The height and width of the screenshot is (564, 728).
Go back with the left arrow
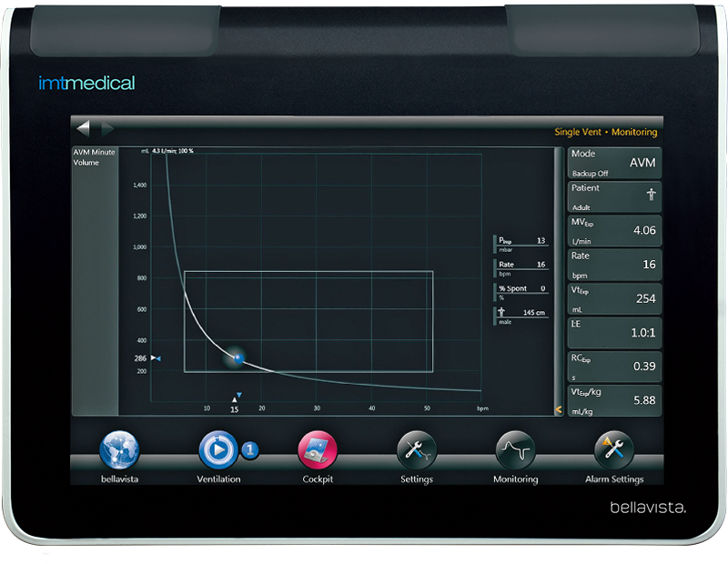pos(83,128)
